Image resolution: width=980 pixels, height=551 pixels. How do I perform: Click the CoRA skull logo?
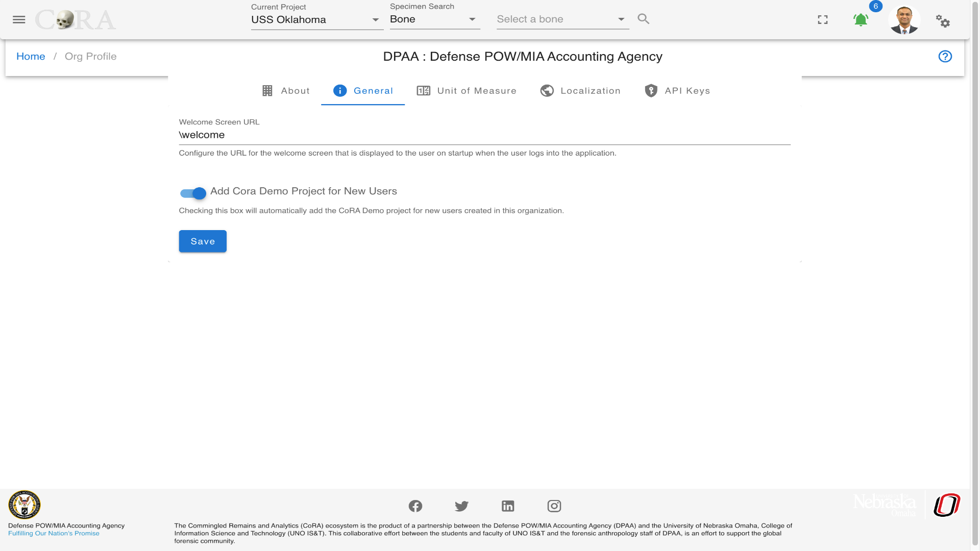click(x=76, y=20)
